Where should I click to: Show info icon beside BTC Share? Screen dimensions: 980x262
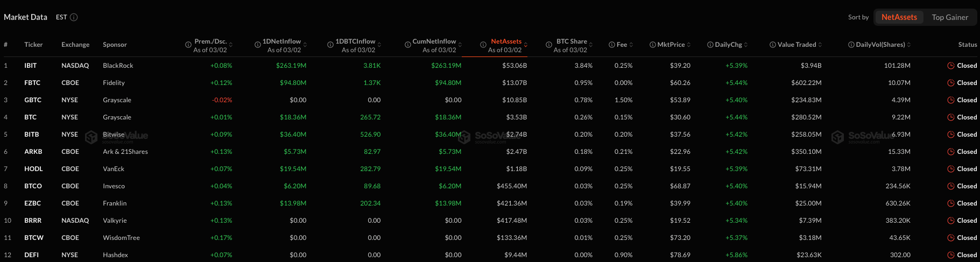tap(549, 45)
